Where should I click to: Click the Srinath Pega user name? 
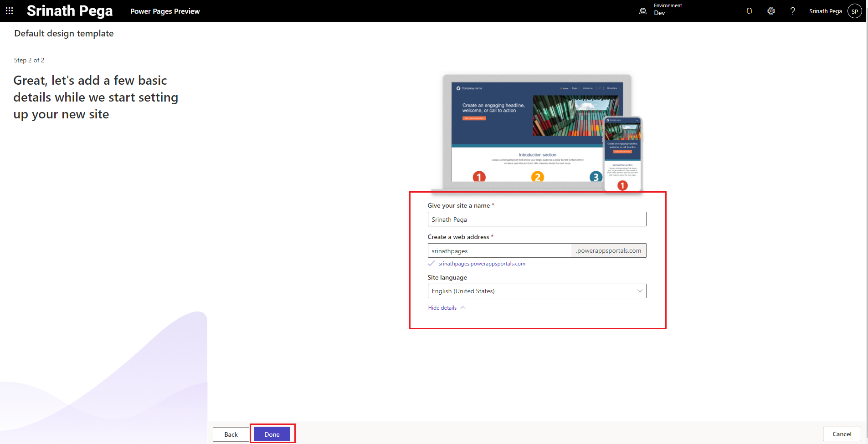click(x=825, y=11)
